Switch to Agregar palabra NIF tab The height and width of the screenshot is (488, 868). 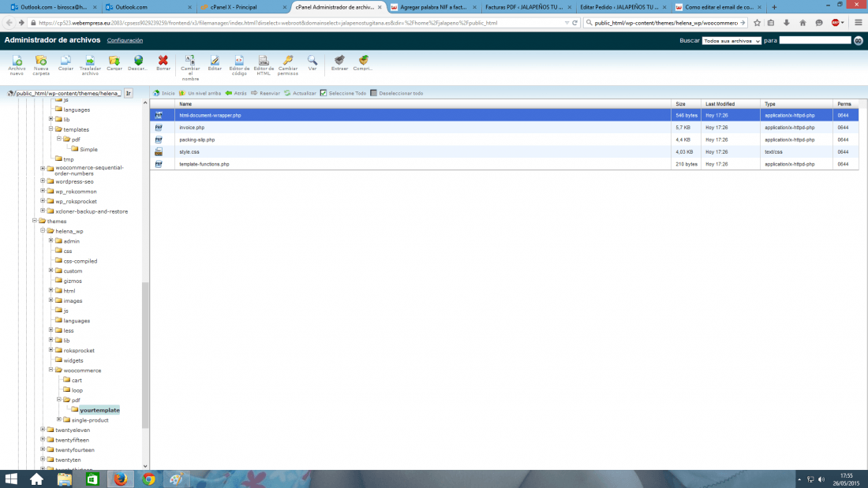point(432,7)
